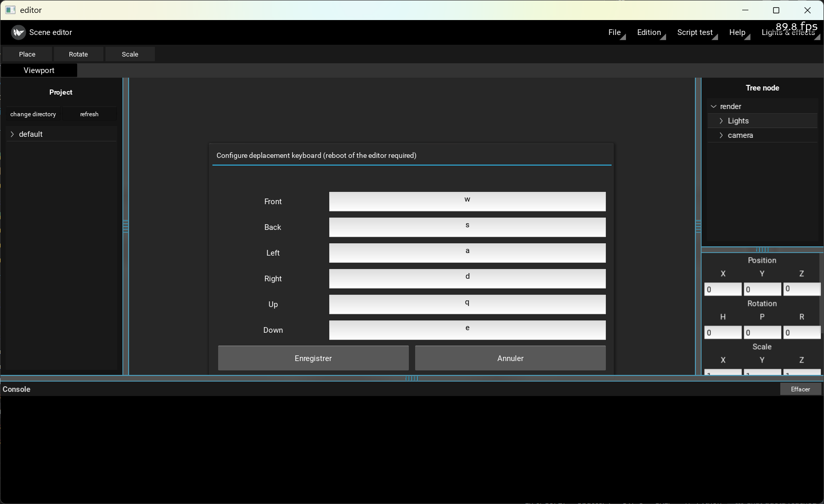Select the Place tool button
Viewport: 824px width, 504px height.
(27, 54)
